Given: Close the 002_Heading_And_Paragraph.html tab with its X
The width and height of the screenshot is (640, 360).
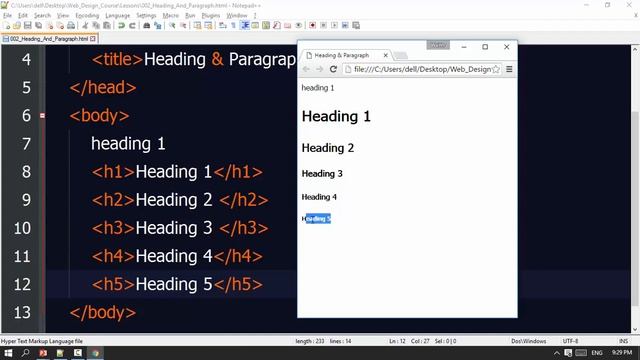Looking at the screenshot, I should tap(93, 39).
